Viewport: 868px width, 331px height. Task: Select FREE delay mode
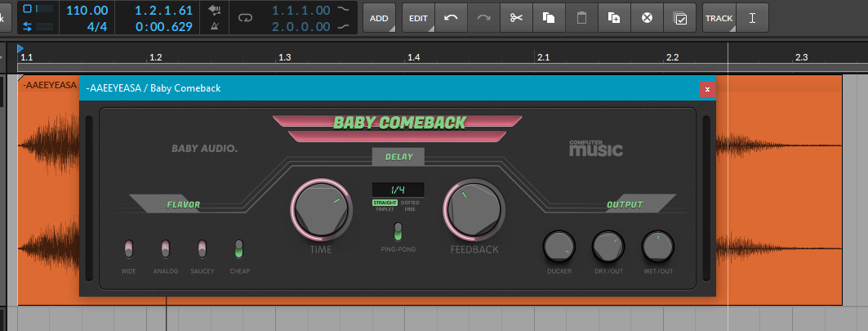(x=410, y=209)
